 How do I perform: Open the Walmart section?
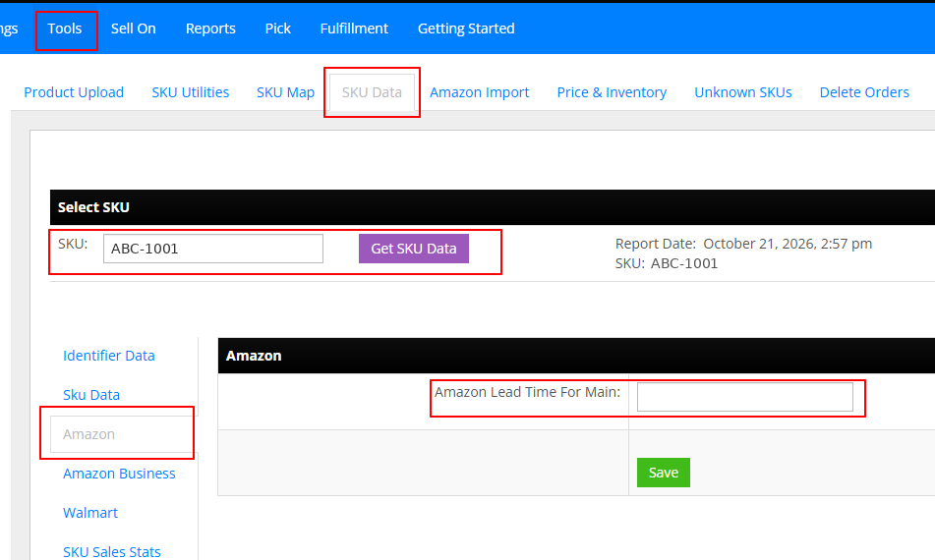90,513
